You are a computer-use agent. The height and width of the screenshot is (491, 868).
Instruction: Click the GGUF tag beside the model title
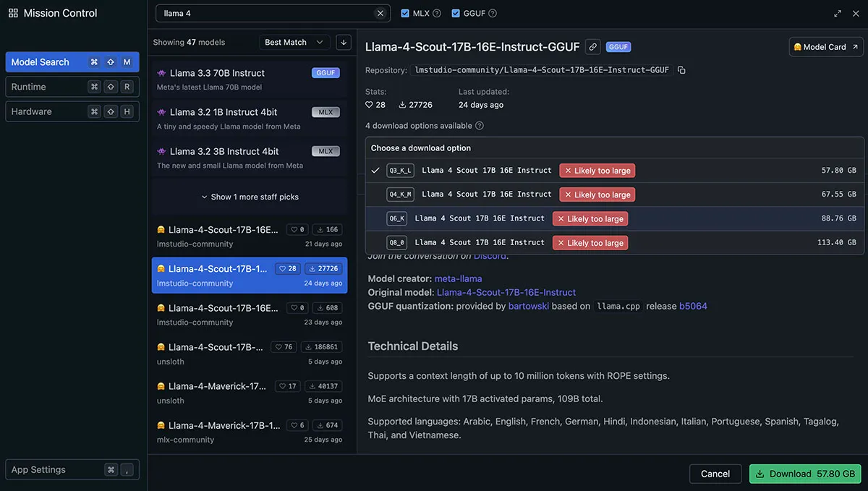coord(618,47)
